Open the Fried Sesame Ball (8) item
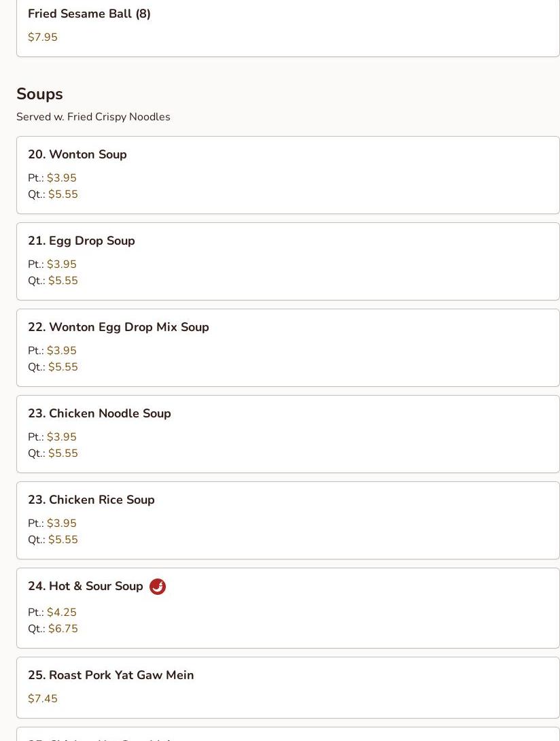The image size is (560, 741). 287,27
